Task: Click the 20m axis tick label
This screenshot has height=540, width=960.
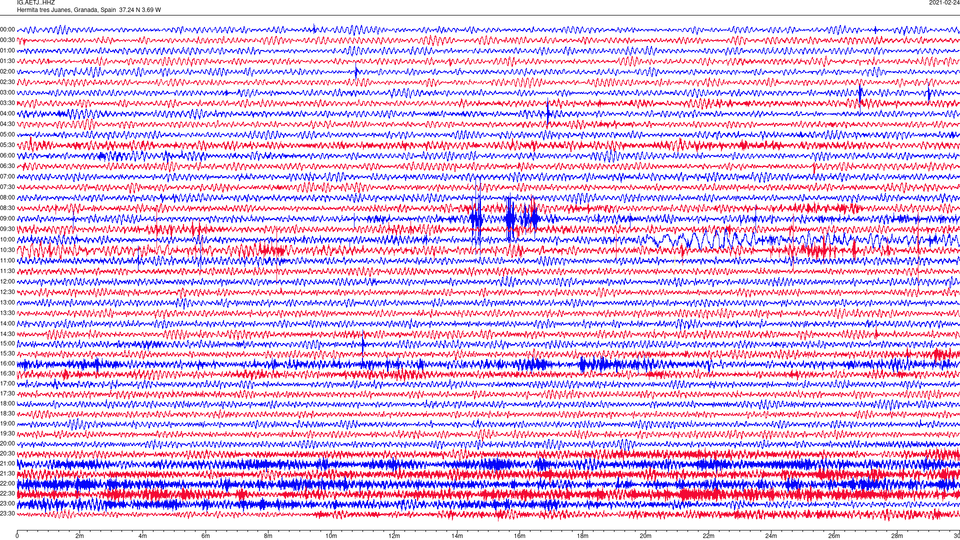Action: [x=645, y=536]
